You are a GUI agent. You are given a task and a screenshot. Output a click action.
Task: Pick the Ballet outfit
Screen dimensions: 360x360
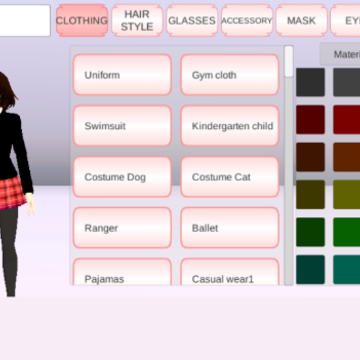[230, 228]
